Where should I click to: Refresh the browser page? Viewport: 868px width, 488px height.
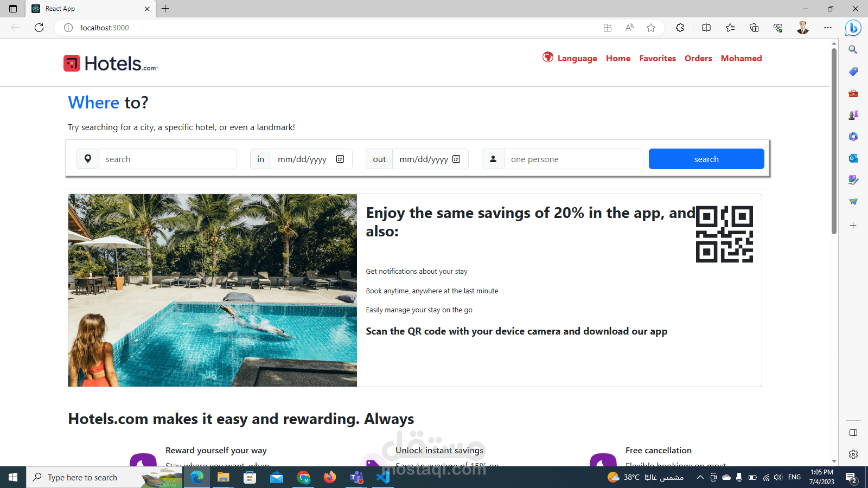pos(39,28)
